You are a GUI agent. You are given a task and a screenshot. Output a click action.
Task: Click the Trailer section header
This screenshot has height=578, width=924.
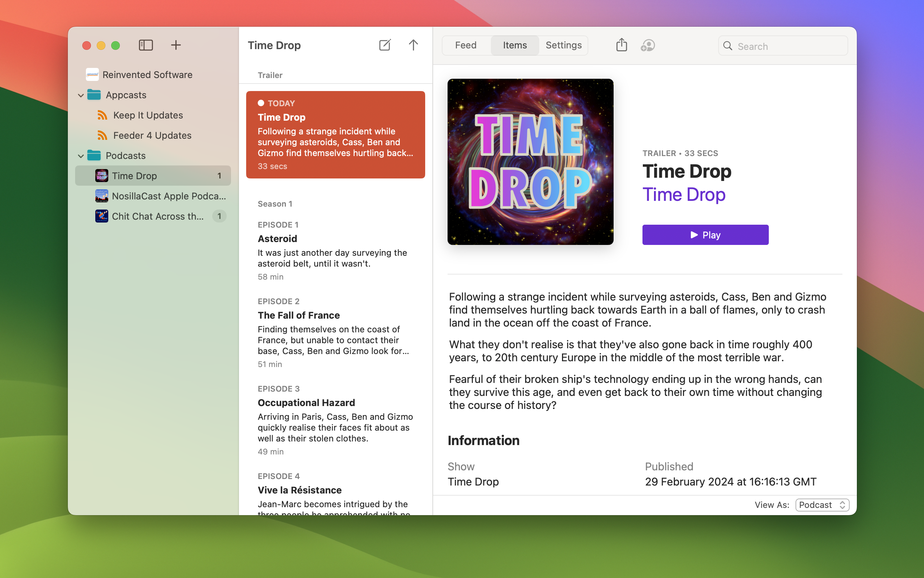coord(270,75)
